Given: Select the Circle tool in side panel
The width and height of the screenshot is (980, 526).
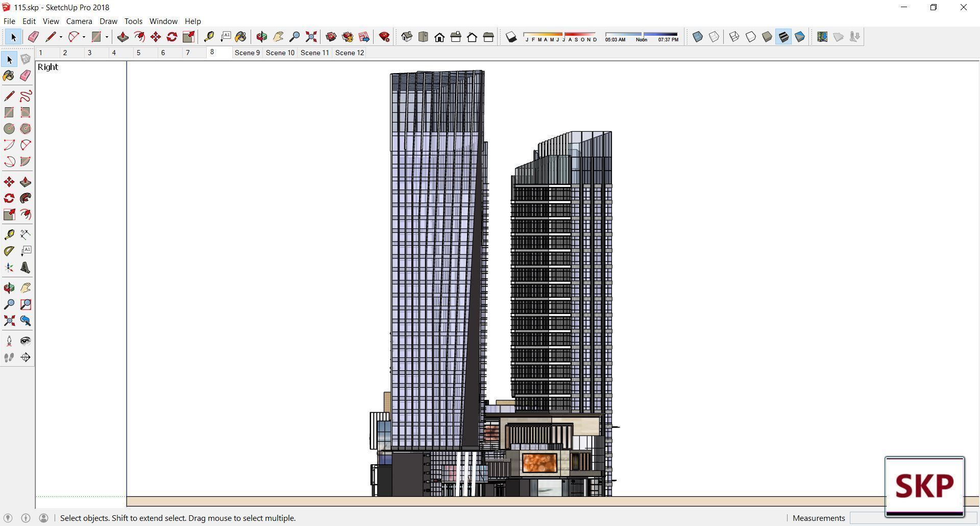Looking at the screenshot, I should (x=9, y=129).
